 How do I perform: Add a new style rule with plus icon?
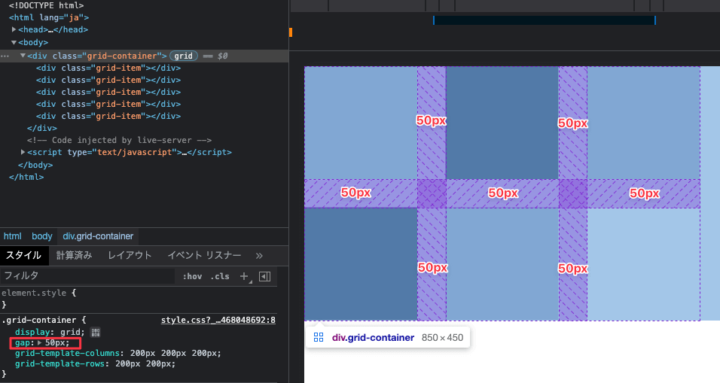click(x=244, y=276)
